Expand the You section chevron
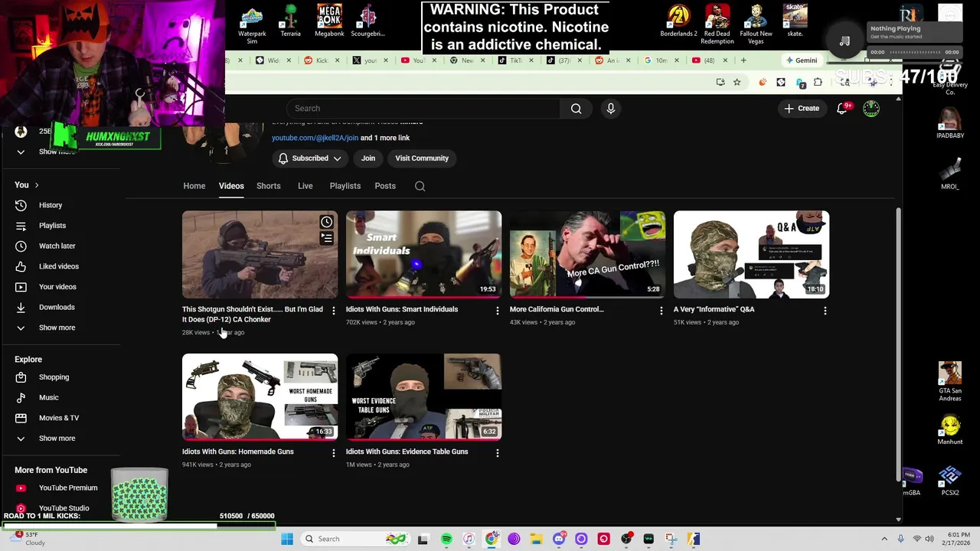 point(36,185)
